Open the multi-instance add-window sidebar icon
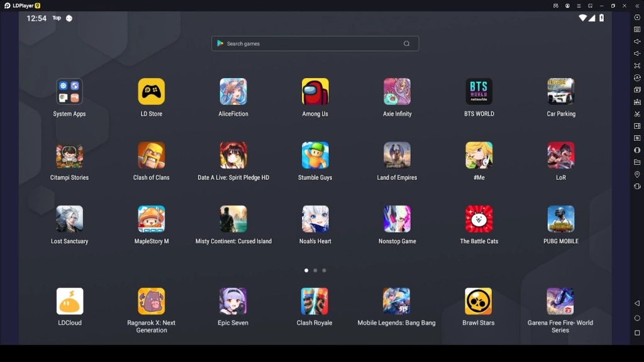Image resolution: width=644 pixels, height=362 pixels. point(637,90)
